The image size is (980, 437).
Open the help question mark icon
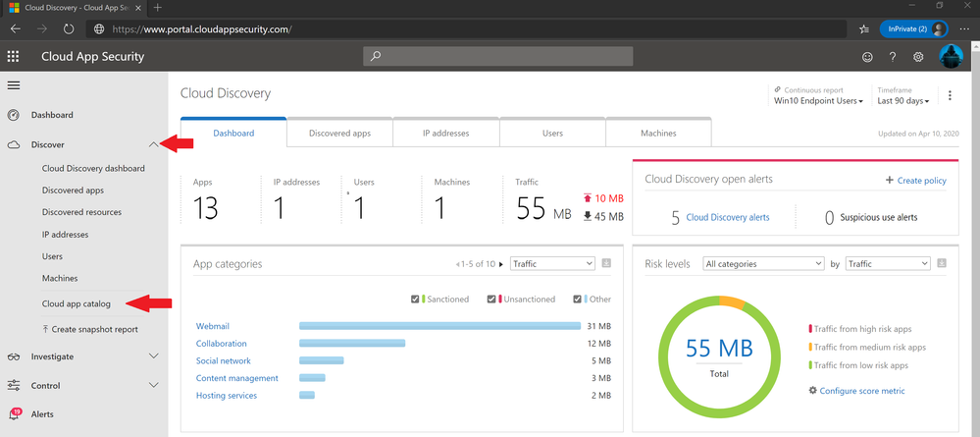click(x=893, y=57)
